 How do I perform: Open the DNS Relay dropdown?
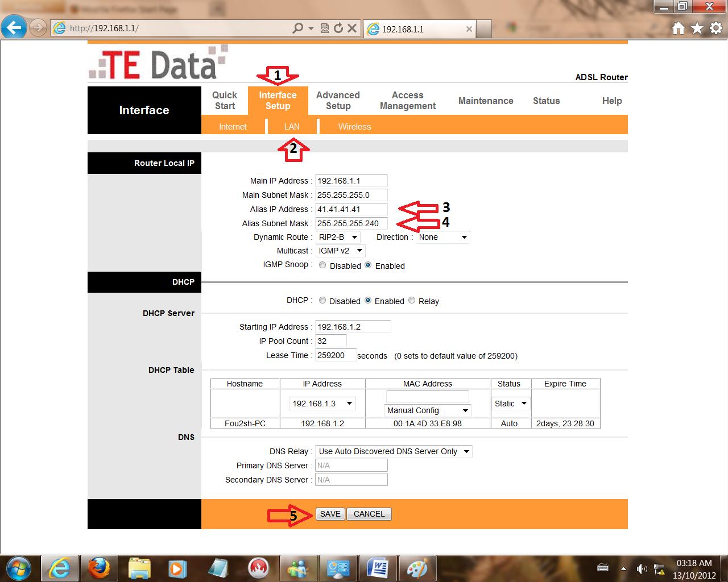tap(468, 451)
